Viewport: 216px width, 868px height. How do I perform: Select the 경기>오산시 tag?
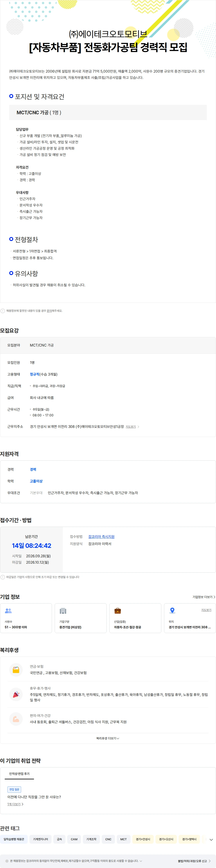[166, 839]
